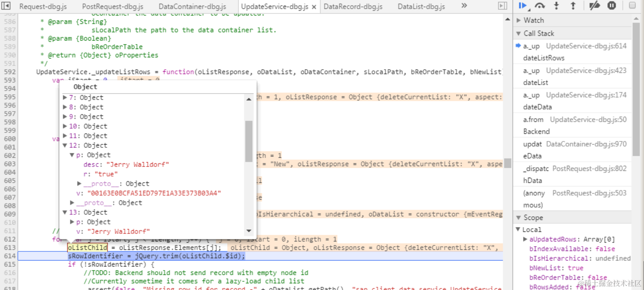644x290 pixels.
Task: Select call stack frame UpdateService-dbg.js:423
Action: click(573, 76)
